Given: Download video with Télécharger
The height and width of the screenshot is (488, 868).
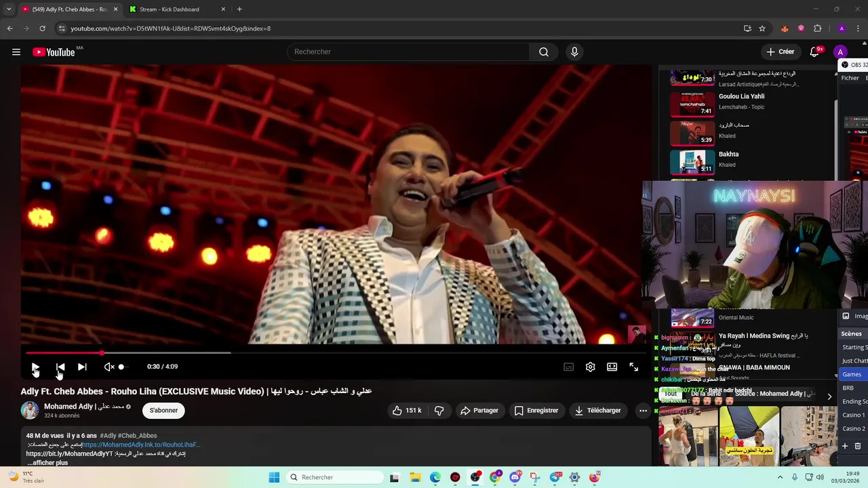Looking at the screenshot, I should point(597,410).
